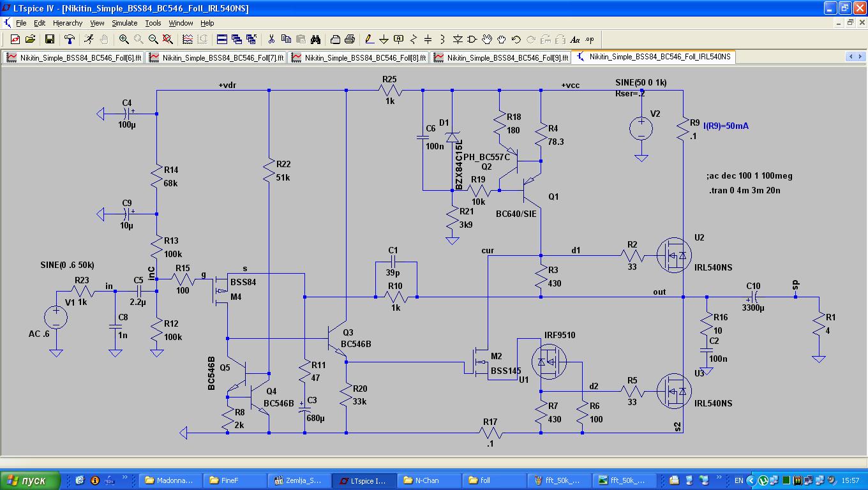Place an Inductor component

pyautogui.click(x=443, y=40)
